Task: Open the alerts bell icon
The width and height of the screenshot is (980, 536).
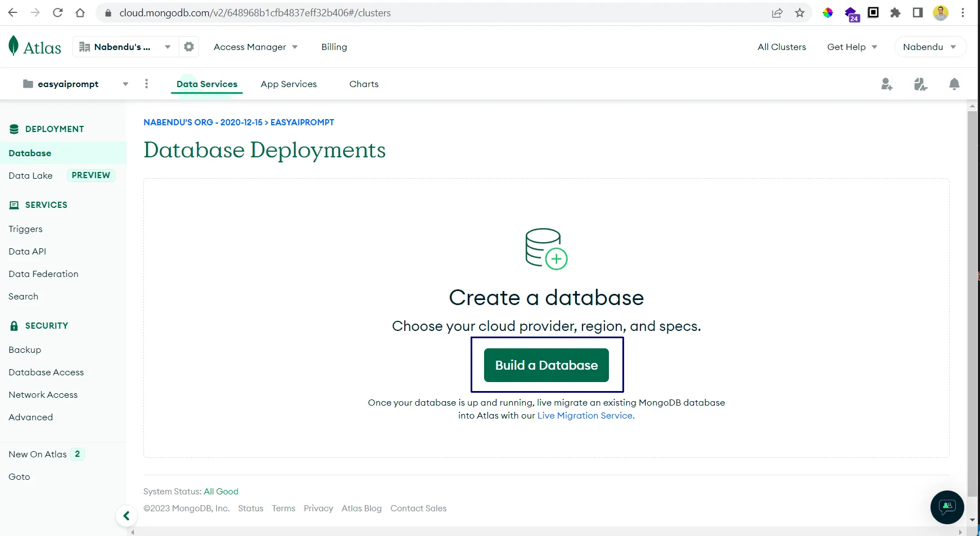Action: [954, 84]
